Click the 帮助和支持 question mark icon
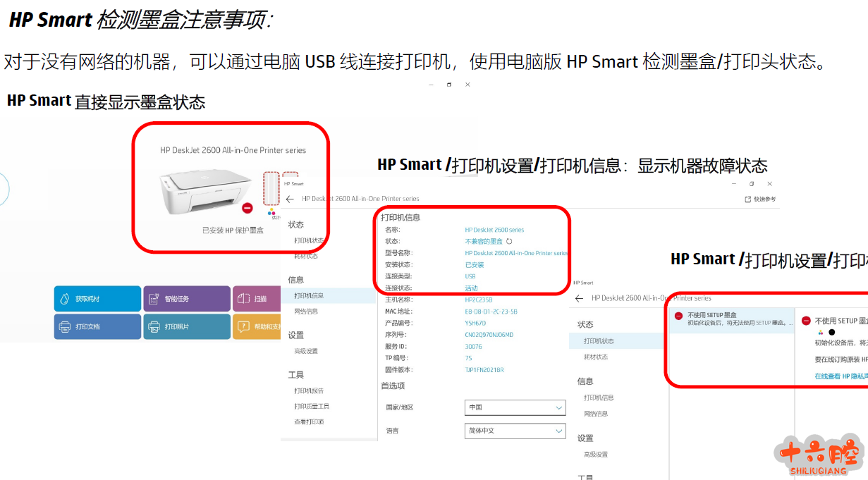The width and height of the screenshot is (868, 480). tap(243, 327)
